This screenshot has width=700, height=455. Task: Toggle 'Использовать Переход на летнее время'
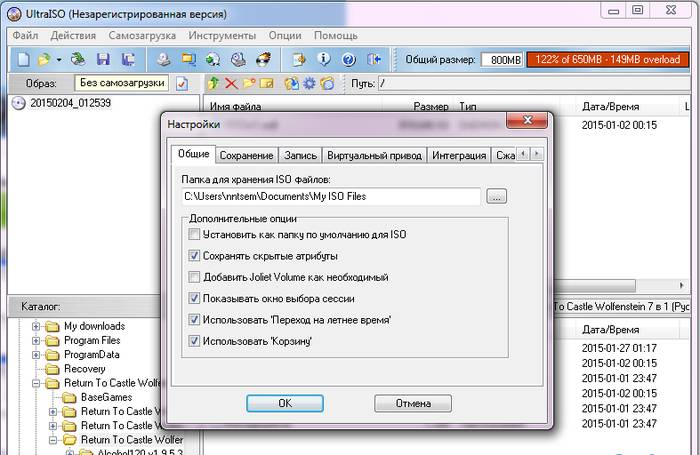point(194,320)
